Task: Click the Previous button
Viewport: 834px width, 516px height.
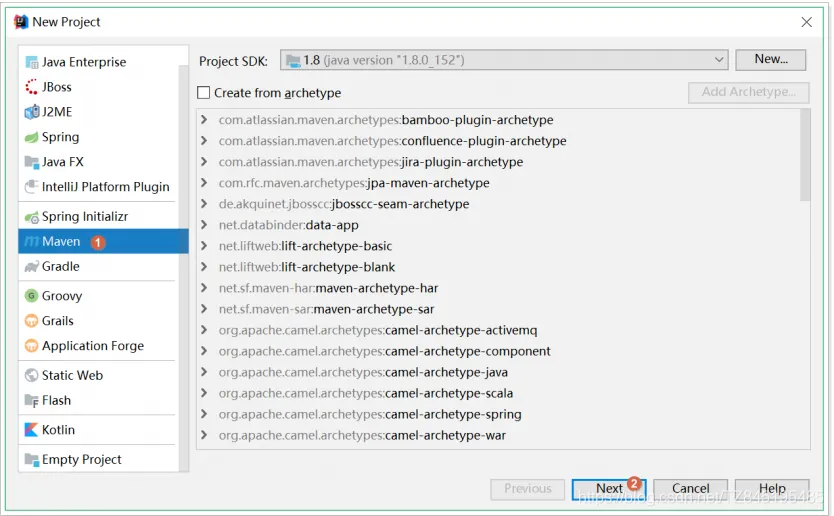Action: (x=528, y=488)
